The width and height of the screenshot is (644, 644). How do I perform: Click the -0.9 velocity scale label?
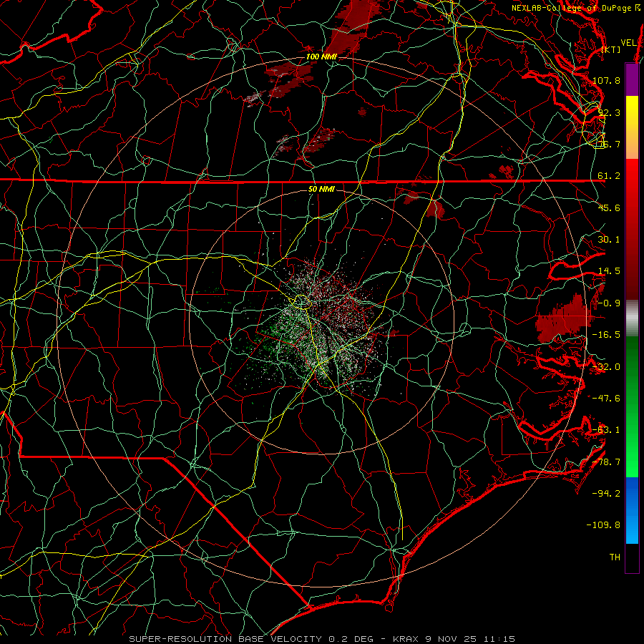(609, 303)
